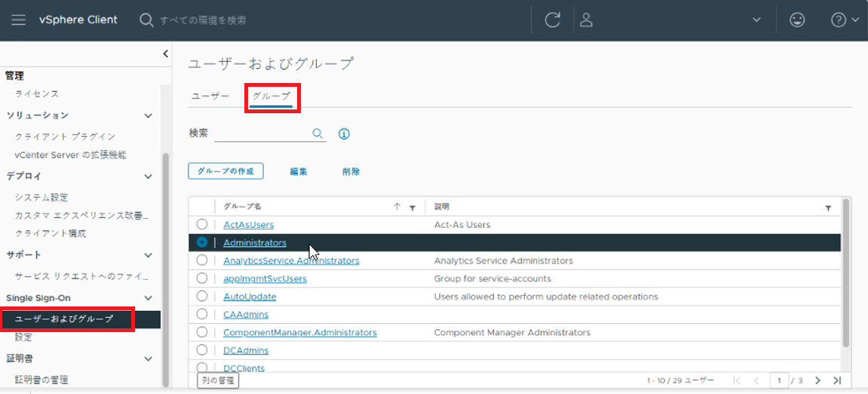Image resolution: width=868 pixels, height=394 pixels.
Task: Switch to the ユーザー tab
Action: coord(210,96)
